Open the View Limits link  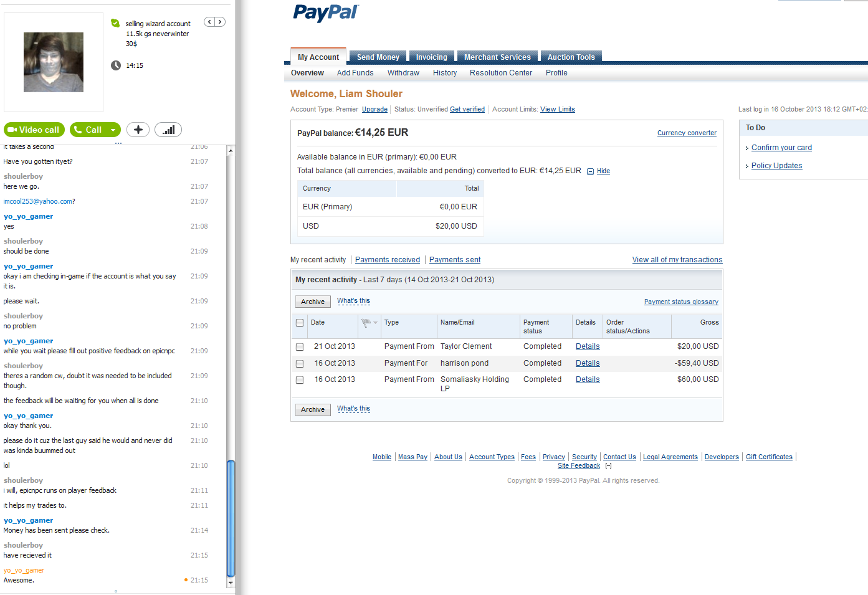(558, 109)
